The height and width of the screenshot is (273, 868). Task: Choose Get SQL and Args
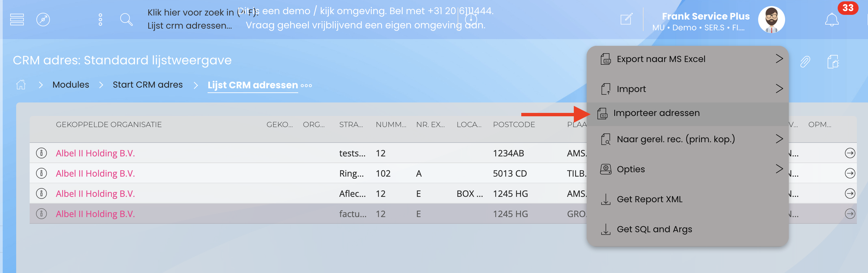(654, 229)
